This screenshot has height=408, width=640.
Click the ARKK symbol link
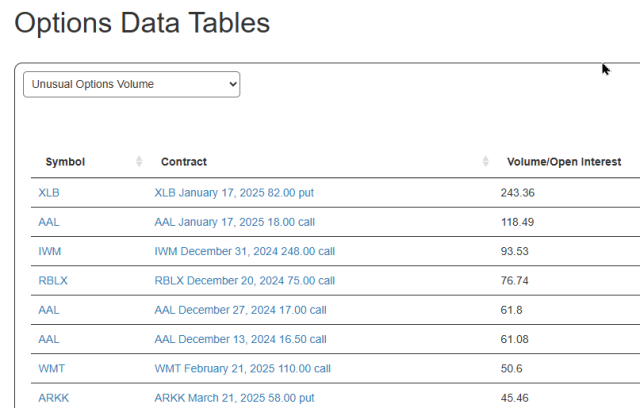point(53,398)
